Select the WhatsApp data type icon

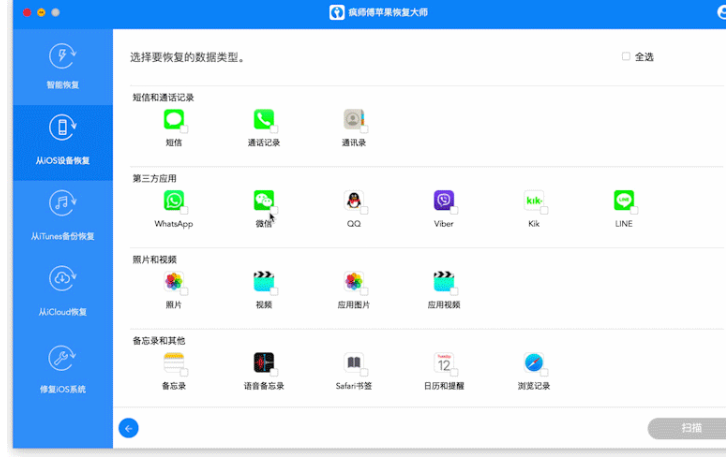point(174,201)
